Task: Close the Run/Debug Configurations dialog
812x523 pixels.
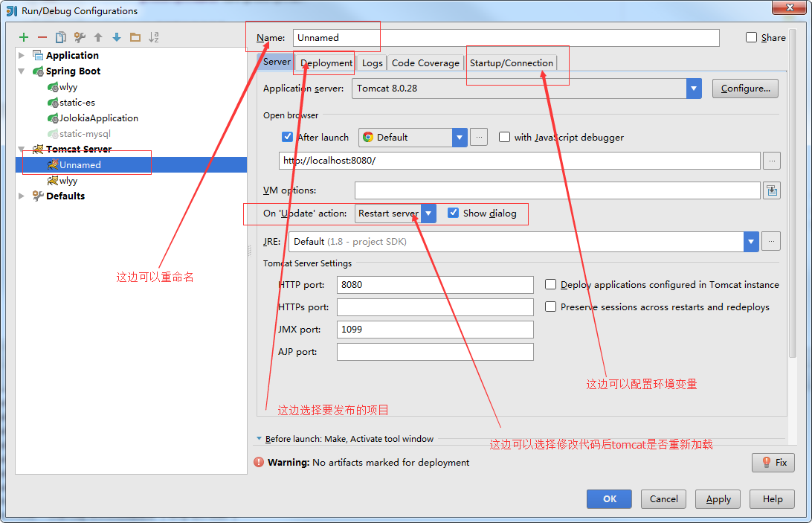Action: pyautogui.click(x=790, y=7)
